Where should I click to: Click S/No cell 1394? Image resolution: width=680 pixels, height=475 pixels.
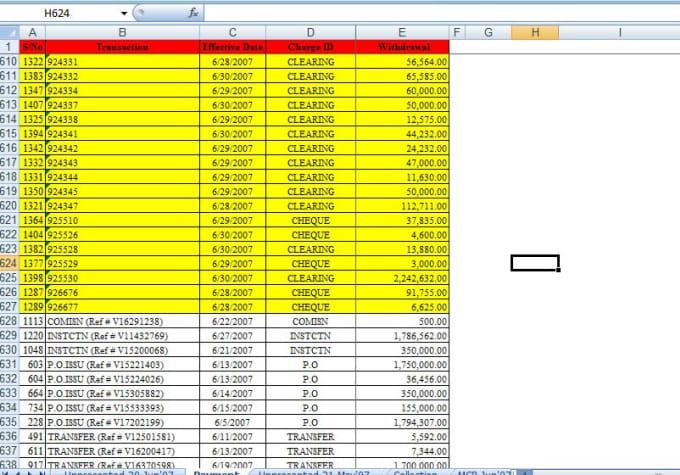pyautogui.click(x=33, y=134)
